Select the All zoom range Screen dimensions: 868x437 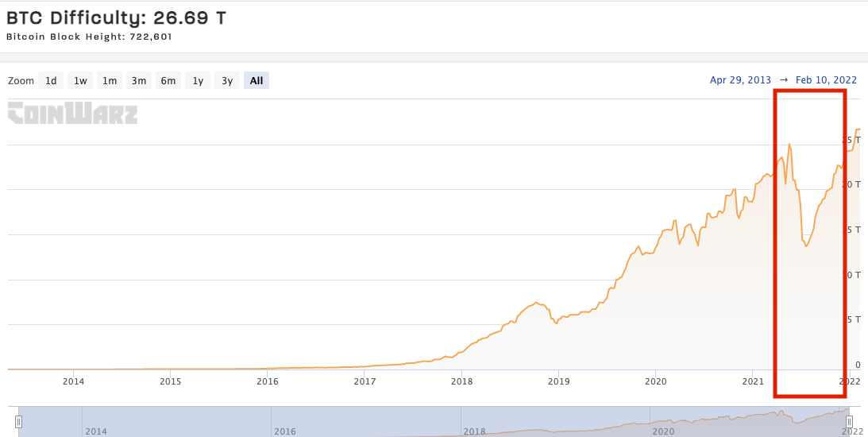257,81
